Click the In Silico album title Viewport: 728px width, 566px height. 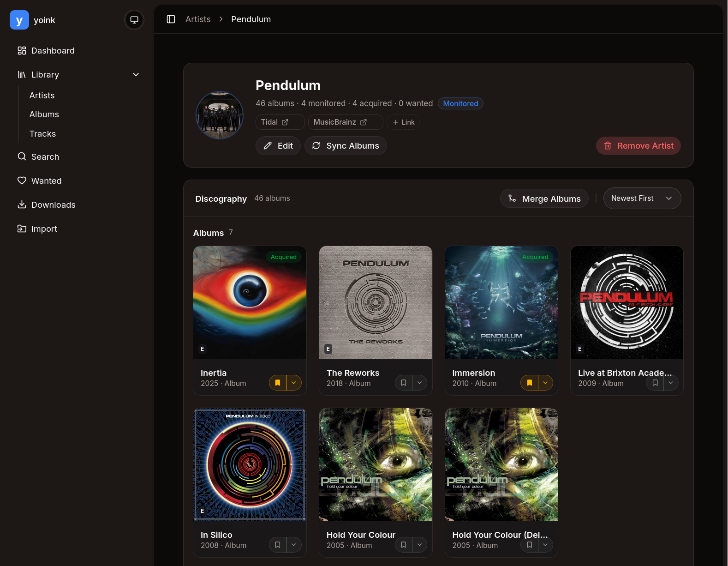click(216, 535)
